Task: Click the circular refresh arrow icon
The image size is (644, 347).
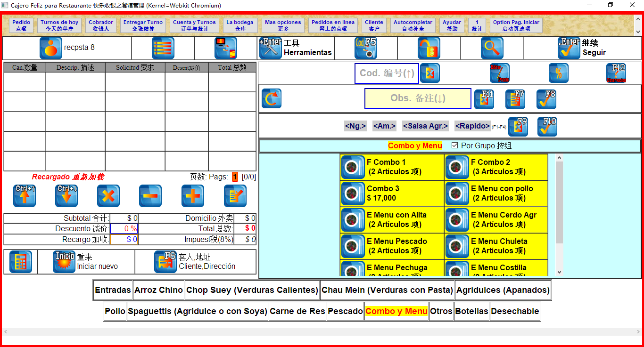Action: 272,98
